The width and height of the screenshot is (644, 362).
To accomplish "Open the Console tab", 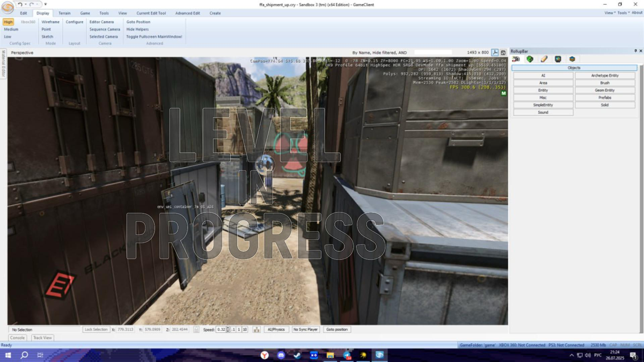I will tap(18, 338).
